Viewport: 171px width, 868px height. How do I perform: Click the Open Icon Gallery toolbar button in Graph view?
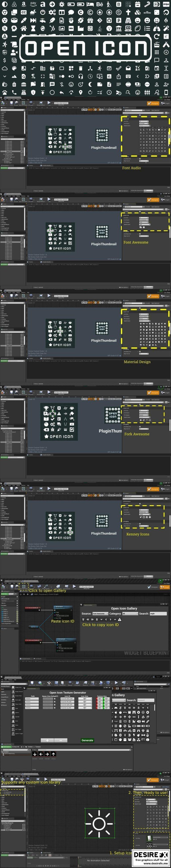[24, 587]
